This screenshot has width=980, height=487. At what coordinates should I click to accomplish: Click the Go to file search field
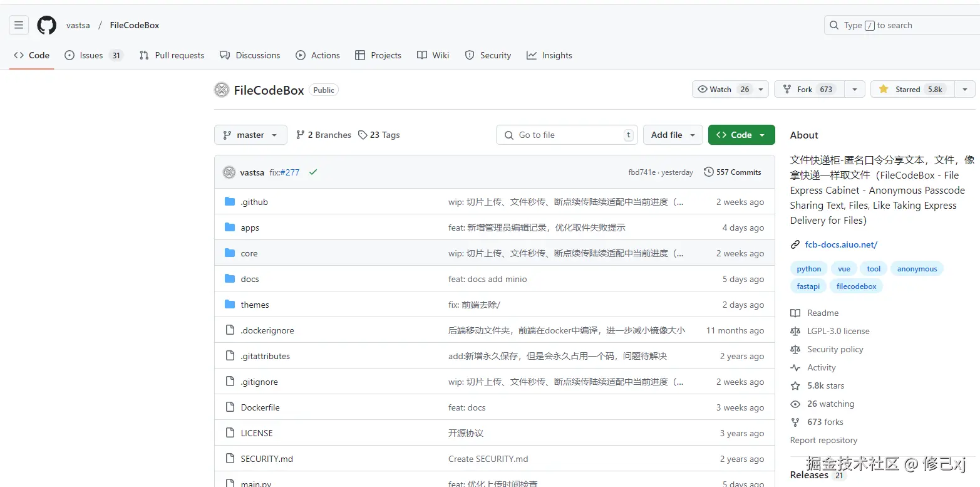point(567,135)
